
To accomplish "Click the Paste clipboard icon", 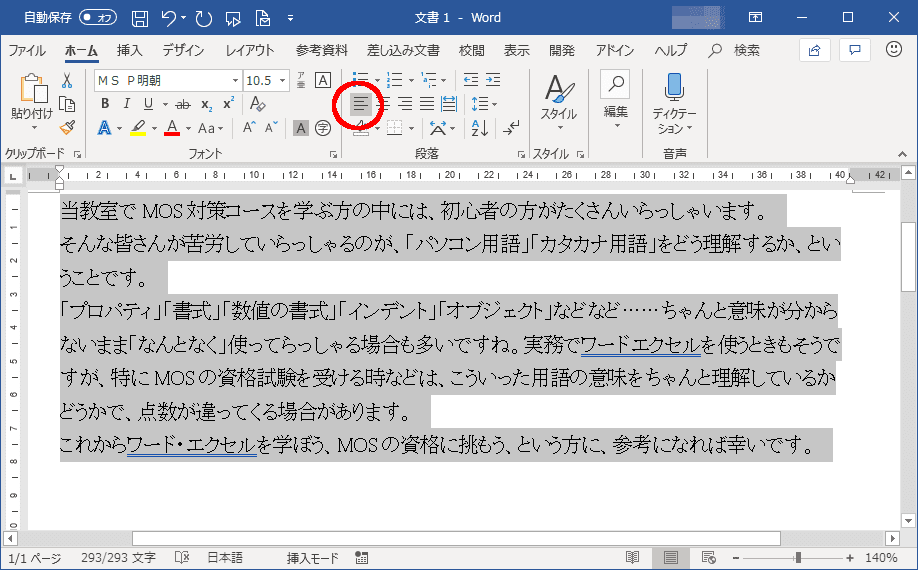I will [x=33, y=88].
